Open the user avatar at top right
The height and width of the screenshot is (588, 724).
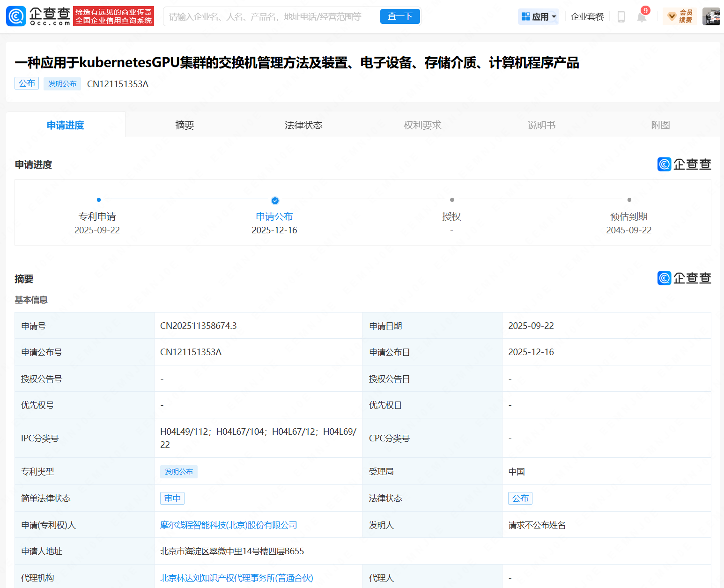tap(711, 15)
